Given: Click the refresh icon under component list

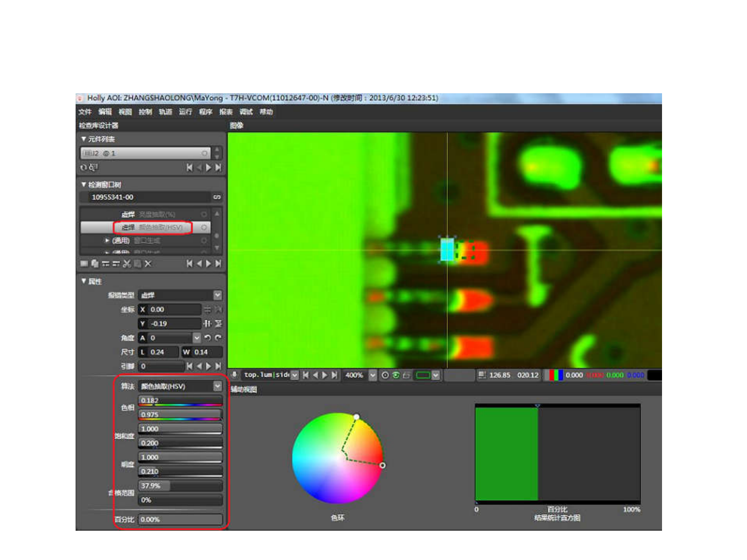Looking at the screenshot, I should (83, 168).
